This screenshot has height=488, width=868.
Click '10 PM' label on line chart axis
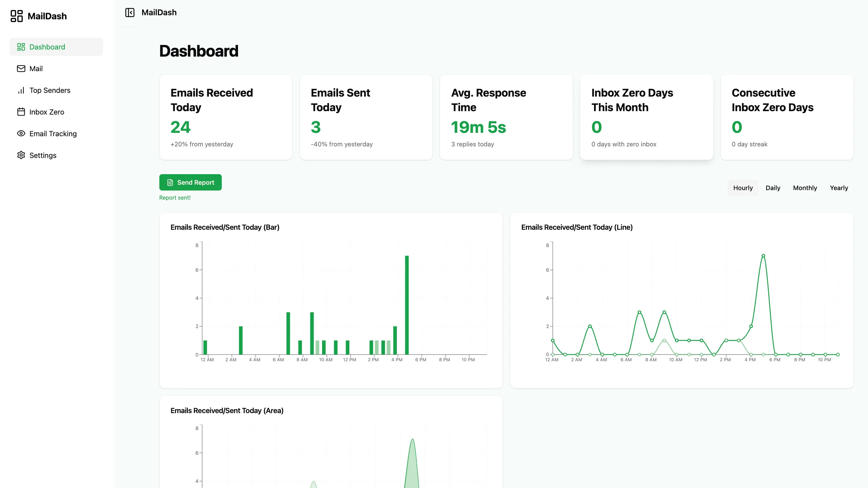click(x=824, y=360)
